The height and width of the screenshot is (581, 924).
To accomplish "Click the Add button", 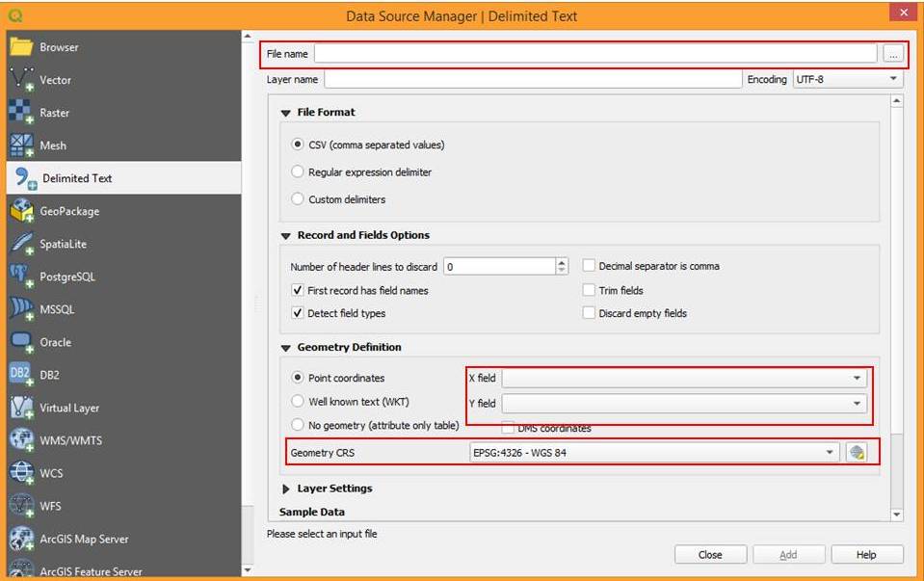I will 788,554.
